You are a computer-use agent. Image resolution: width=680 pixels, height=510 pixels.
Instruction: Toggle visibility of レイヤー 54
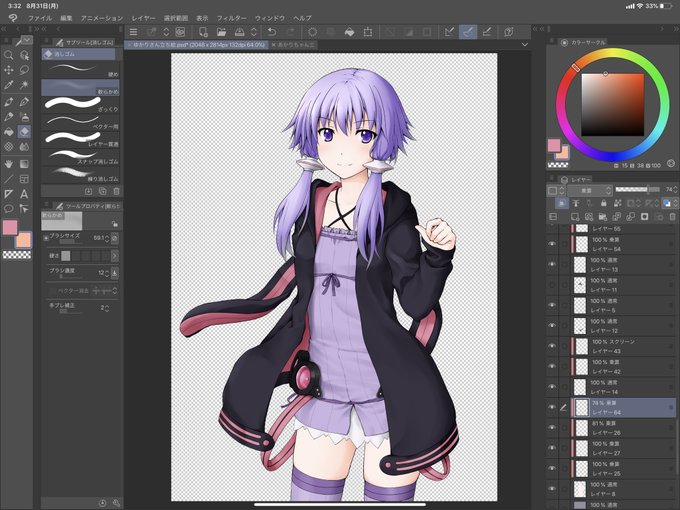[x=552, y=244]
